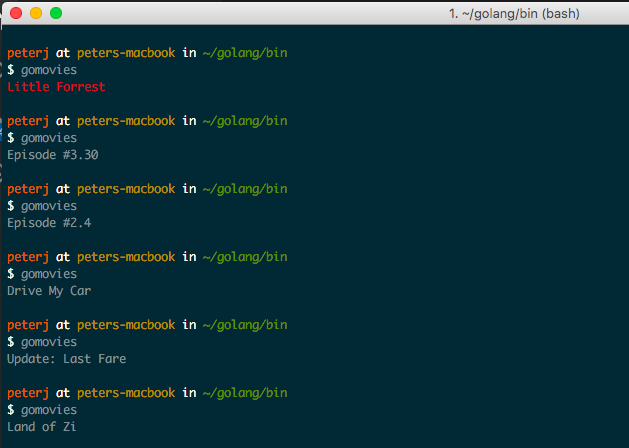
Task: Click the gomovies command above 'Episode #3.30'
Action: pos(49,138)
